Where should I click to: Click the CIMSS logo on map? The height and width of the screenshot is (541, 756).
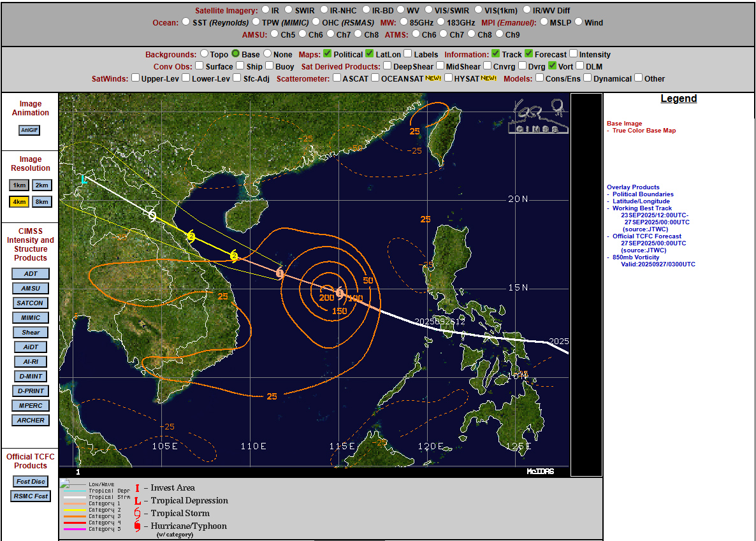click(x=539, y=117)
